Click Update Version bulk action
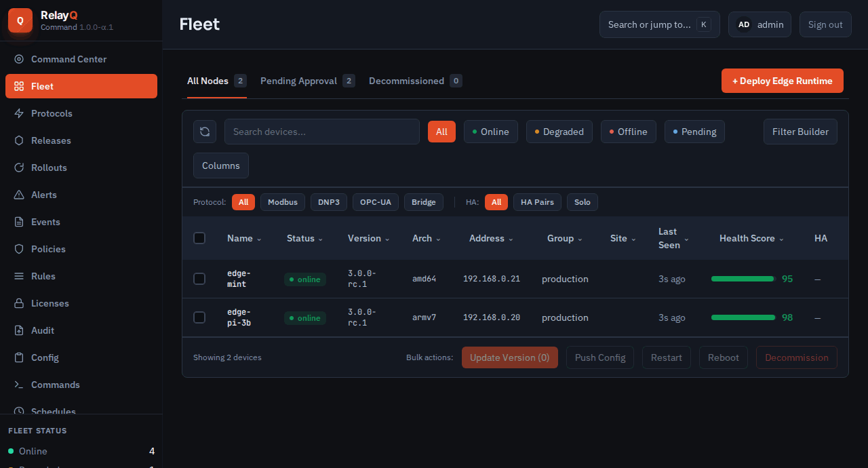 pyautogui.click(x=510, y=357)
